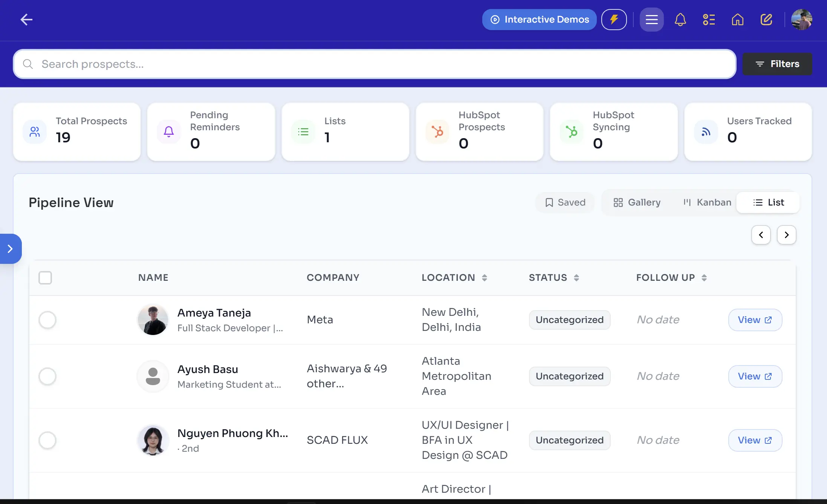Click the back arrow at top left
The image size is (827, 504).
[x=26, y=20]
